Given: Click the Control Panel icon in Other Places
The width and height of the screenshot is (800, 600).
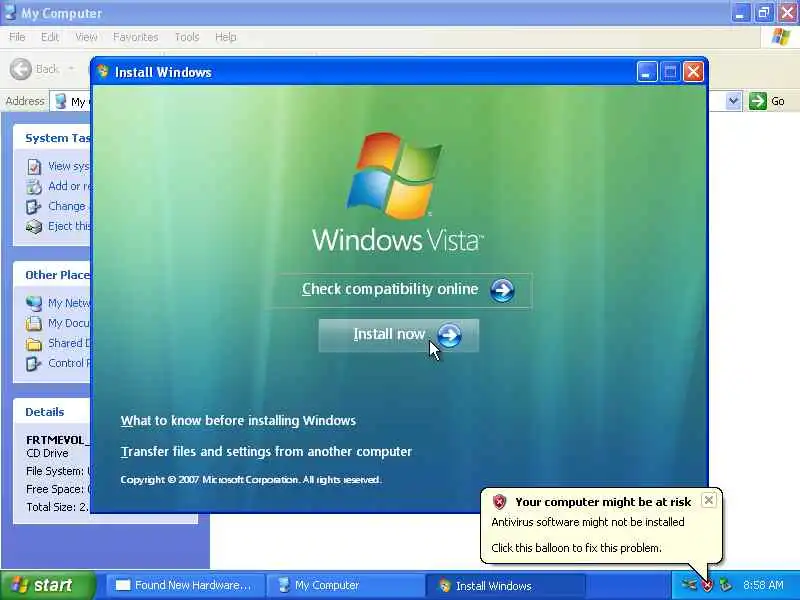Looking at the screenshot, I should 34,364.
